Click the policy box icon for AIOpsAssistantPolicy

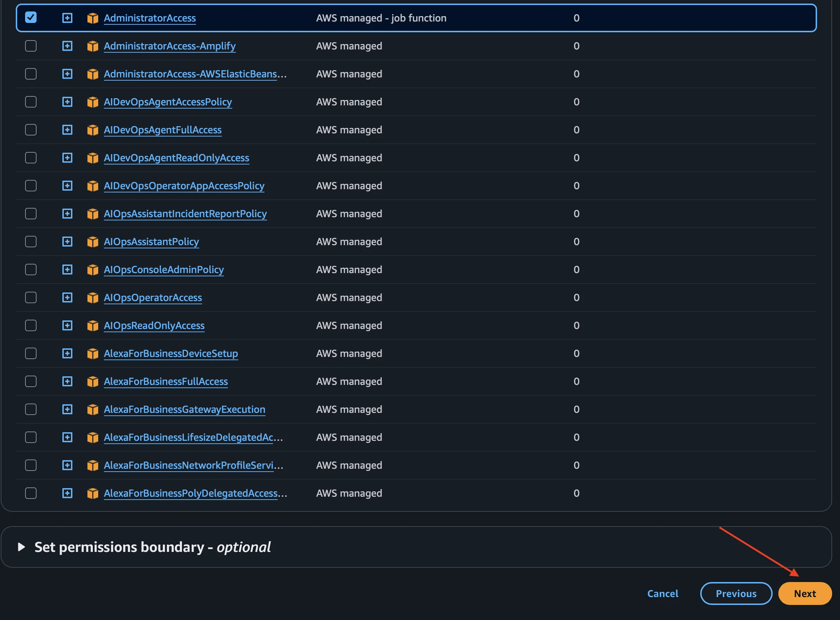tap(93, 242)
